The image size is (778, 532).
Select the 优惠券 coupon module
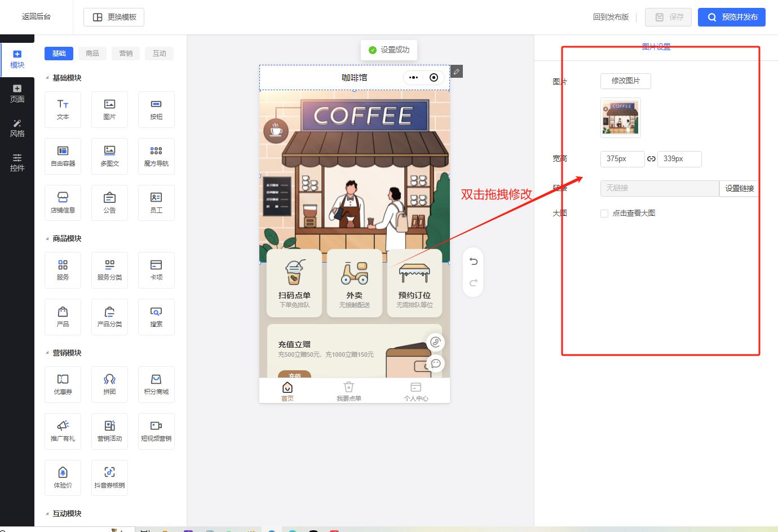click(x=63, y=384)
